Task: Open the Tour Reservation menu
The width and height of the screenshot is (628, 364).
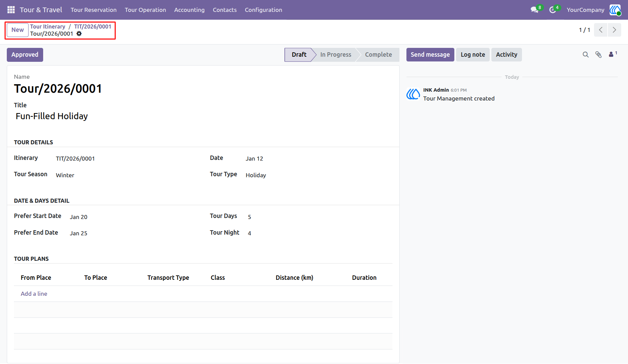Action: pyautogui.click(x=93, y=10)
